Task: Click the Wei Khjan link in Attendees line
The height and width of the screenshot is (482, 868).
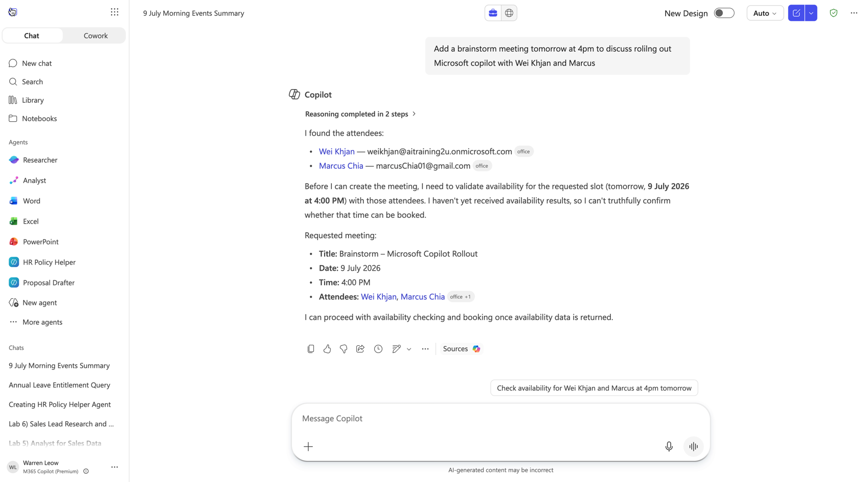Action: coord(379,297)
